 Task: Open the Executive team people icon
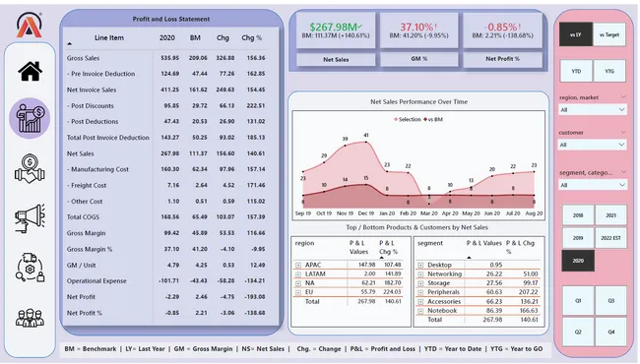(30, 318)
